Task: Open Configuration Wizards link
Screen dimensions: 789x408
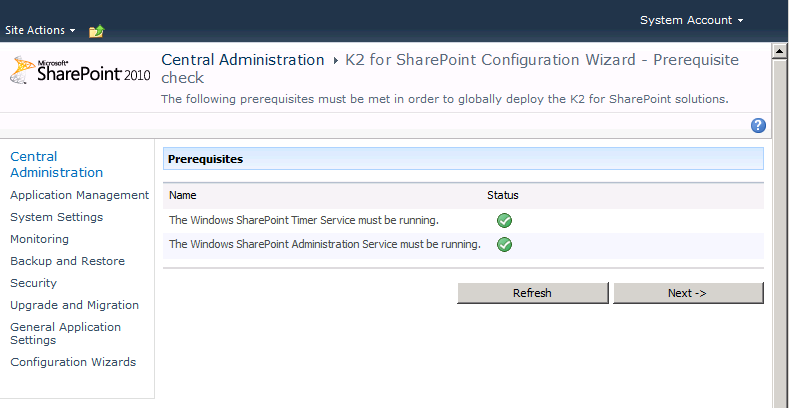Action: (x=73, y=362)
